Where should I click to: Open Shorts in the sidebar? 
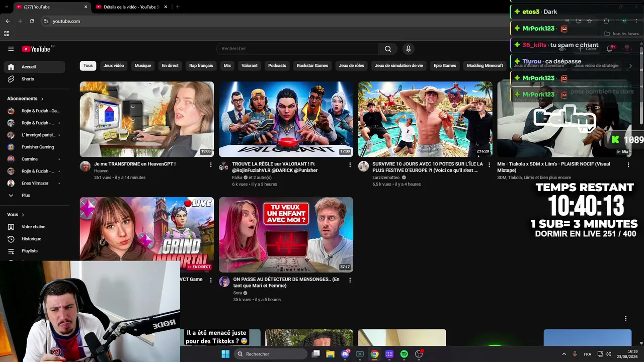pyautogui.click(x=35, y=79)
